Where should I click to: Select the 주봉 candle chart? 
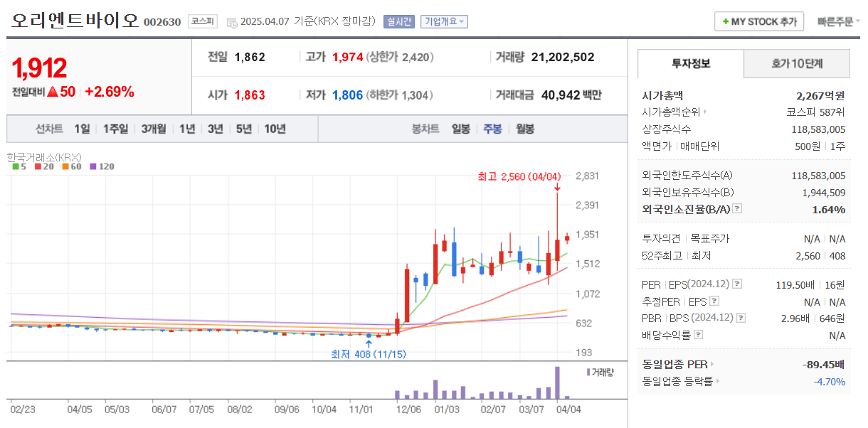click(x=493, y=129)
